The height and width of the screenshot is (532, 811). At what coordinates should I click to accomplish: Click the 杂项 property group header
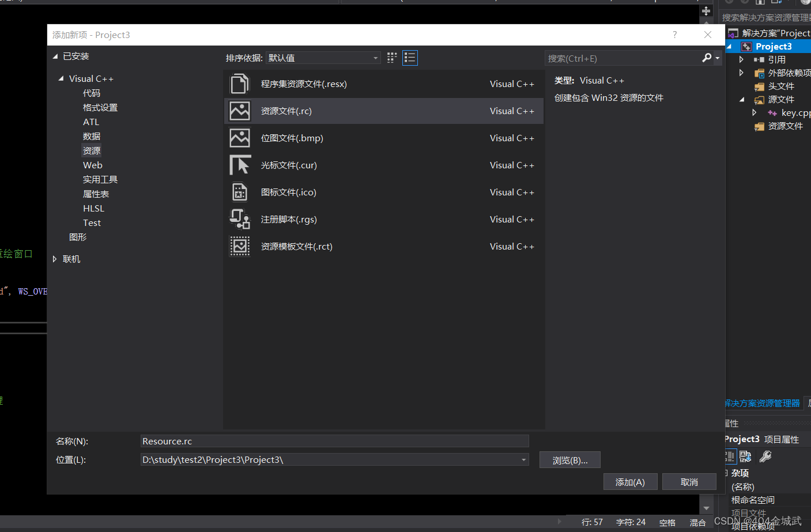[740, 473]
